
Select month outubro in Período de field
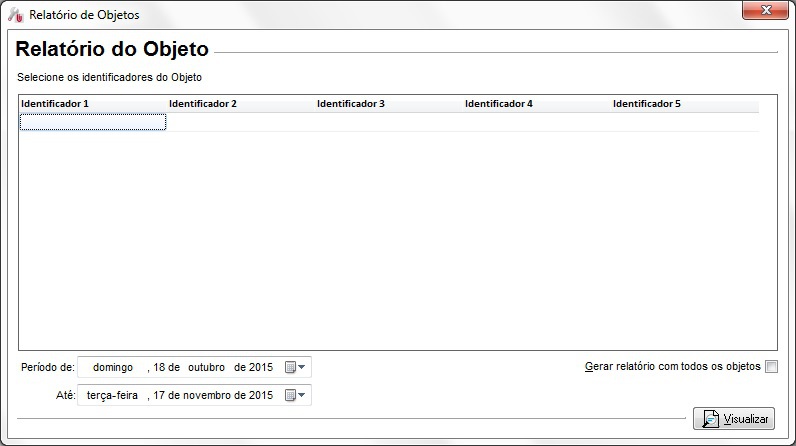[206, 367]
